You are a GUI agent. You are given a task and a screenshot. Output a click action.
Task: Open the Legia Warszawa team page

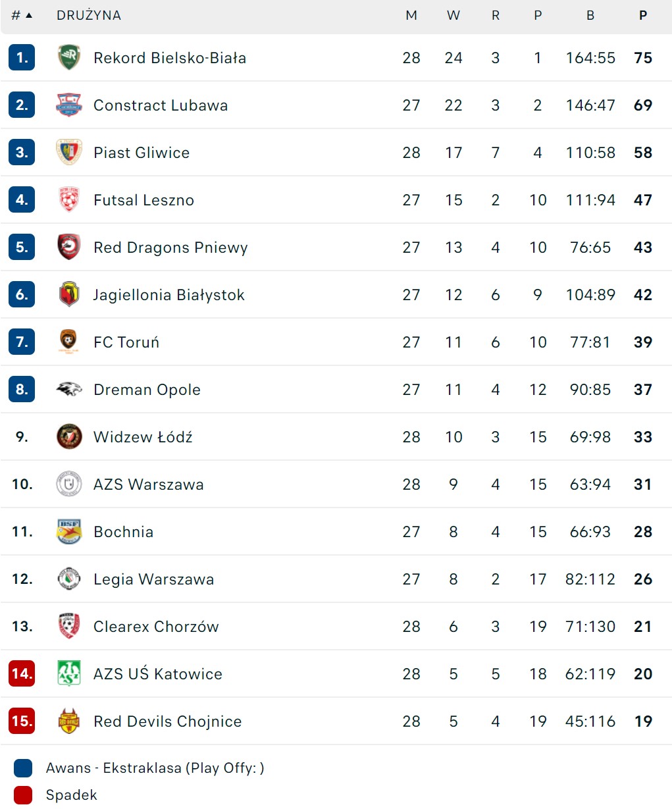(x=153, y=579)
